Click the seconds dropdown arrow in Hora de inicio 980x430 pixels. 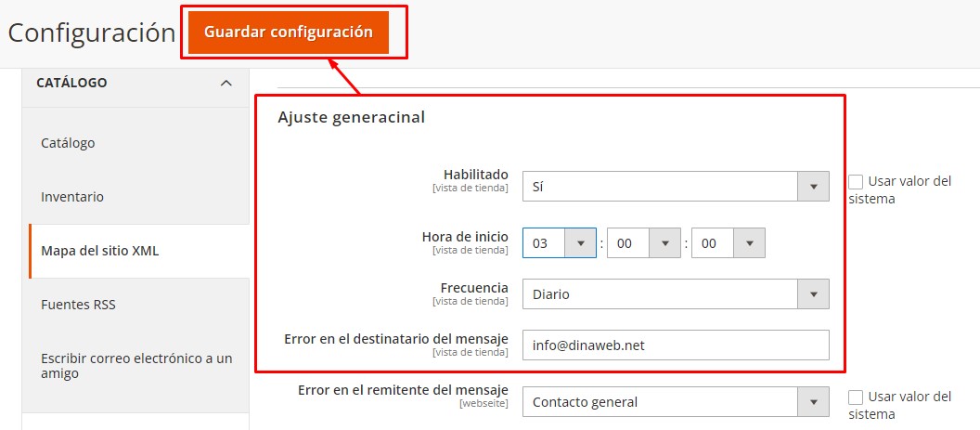coord(749,243)
